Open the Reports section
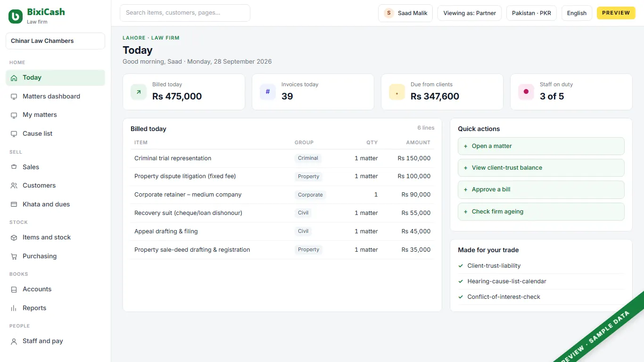This screenshot has height=362, width=644. tap(55, 308)
